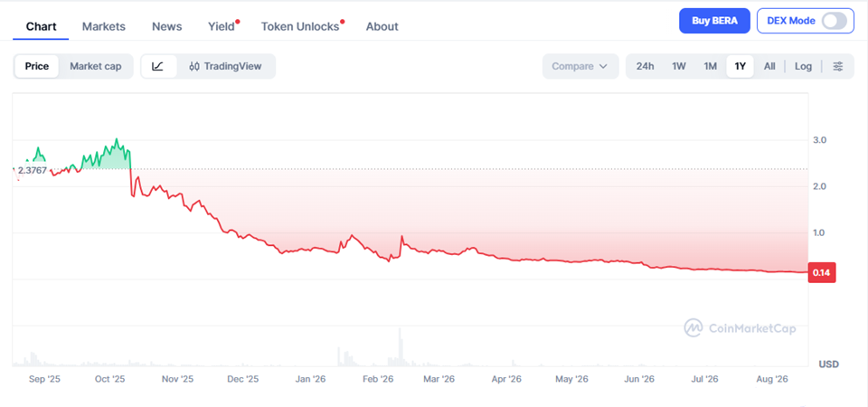Viewport: 868px width, 407px height.
Task: Click the Feb '26 axis label
Action: [x=376, y=379]
